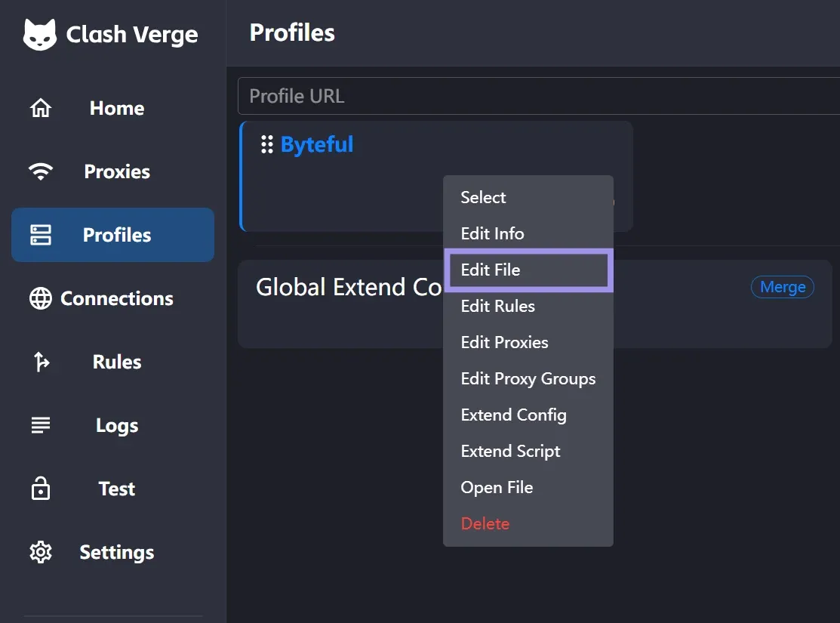Choose Extend Script menu entry
The height and width of the screenshot is (623, 840).
[x=528, y=452]
